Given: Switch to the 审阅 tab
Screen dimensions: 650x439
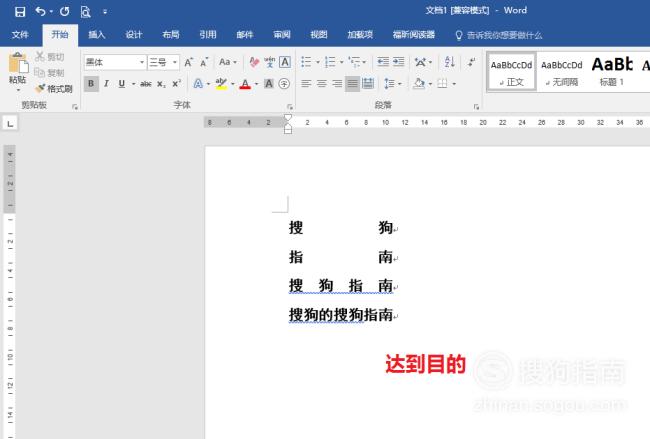Looking at the screenshot, I should click(282, 34).
